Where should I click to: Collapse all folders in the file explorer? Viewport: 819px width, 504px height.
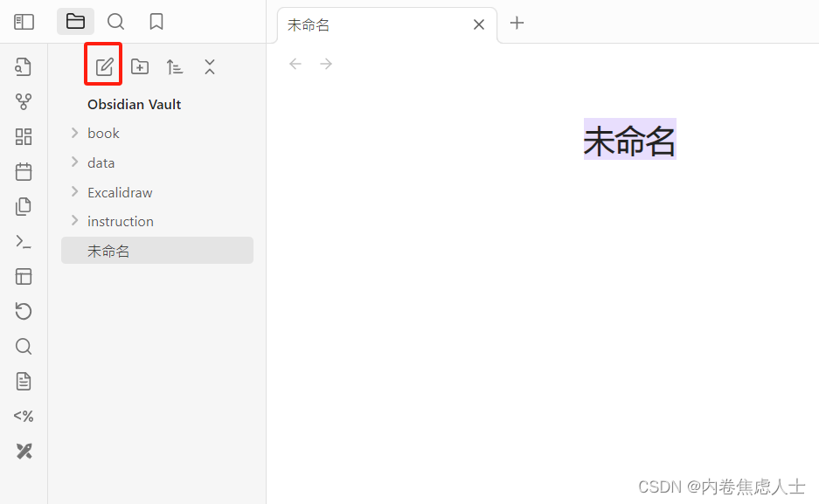(209, 66)
